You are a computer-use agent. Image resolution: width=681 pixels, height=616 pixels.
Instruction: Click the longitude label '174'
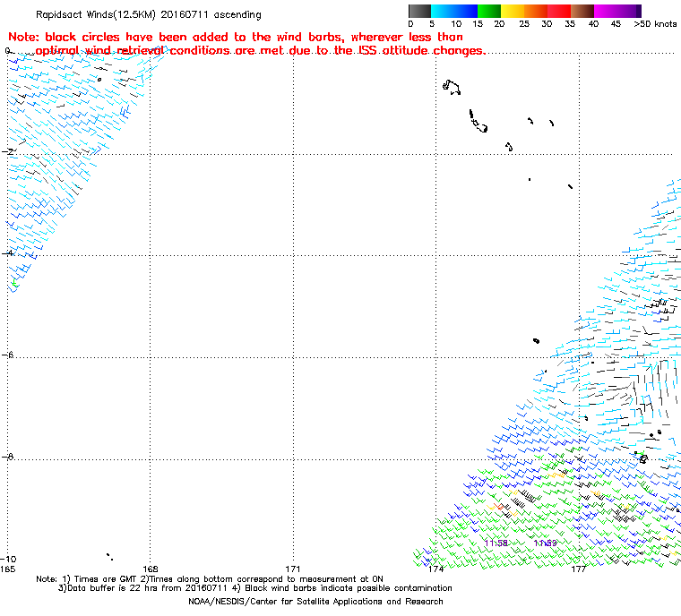(435, 569)
